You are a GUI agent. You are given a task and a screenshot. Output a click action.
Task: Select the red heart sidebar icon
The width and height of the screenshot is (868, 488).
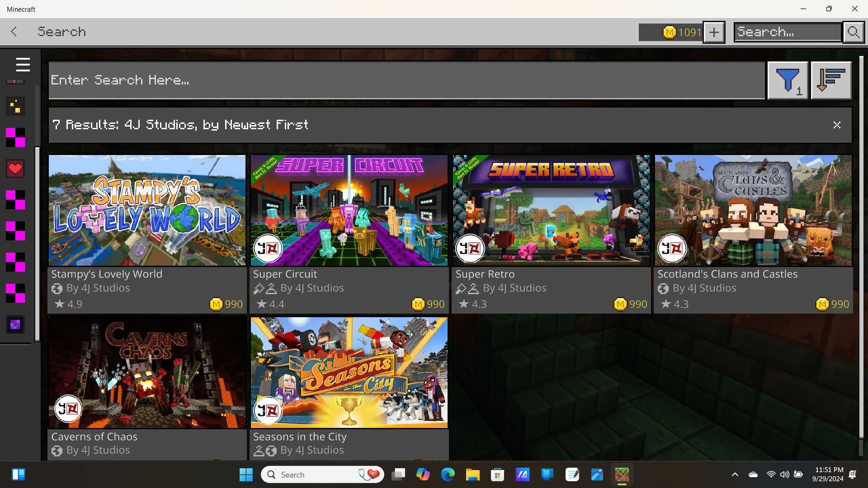click(x=15, y=169)
